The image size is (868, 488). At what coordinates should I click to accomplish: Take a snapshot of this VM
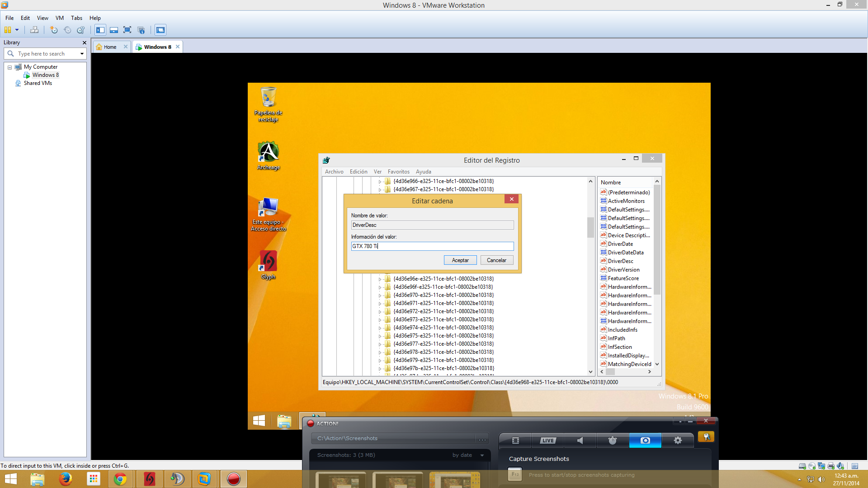tap(54, 30)
